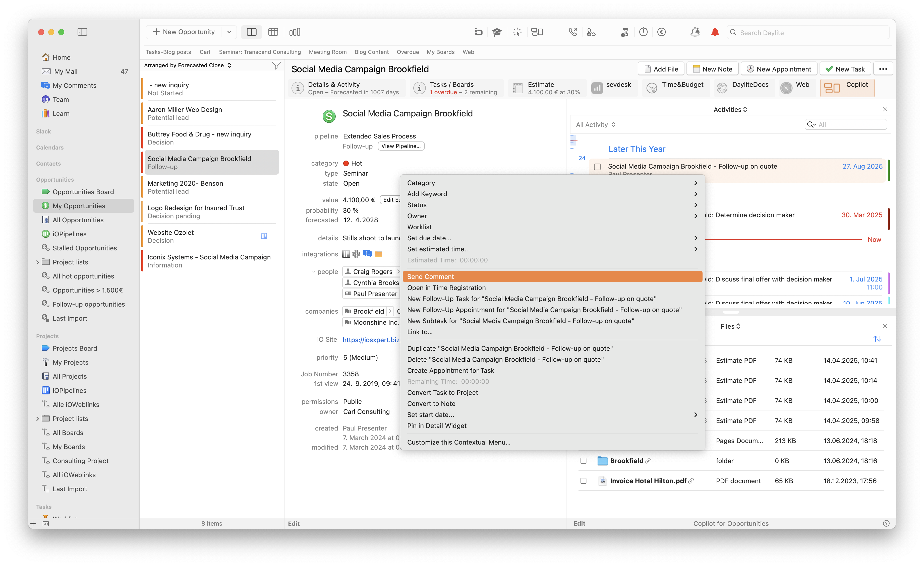
Task: Toggle files sort order arrows
Action: 877,339
